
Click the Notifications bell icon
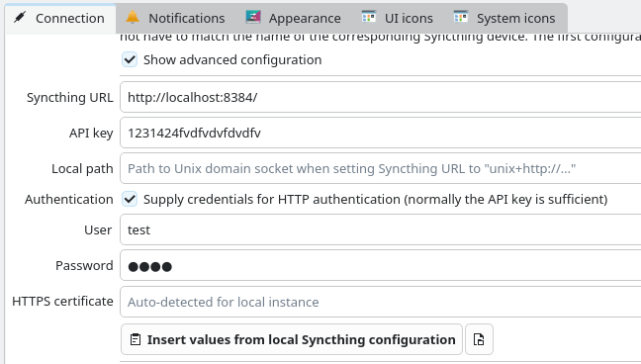tap(133, 17)
